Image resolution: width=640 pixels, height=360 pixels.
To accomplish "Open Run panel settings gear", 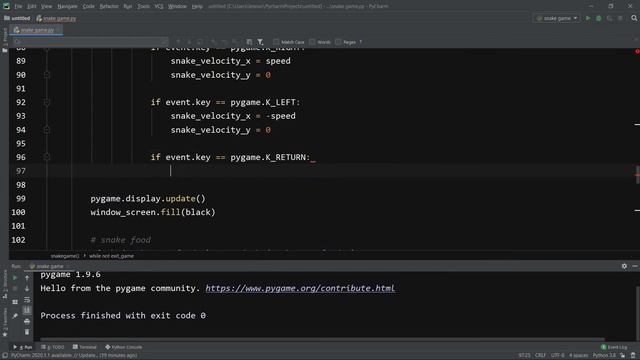I will [x=624, y=266].
